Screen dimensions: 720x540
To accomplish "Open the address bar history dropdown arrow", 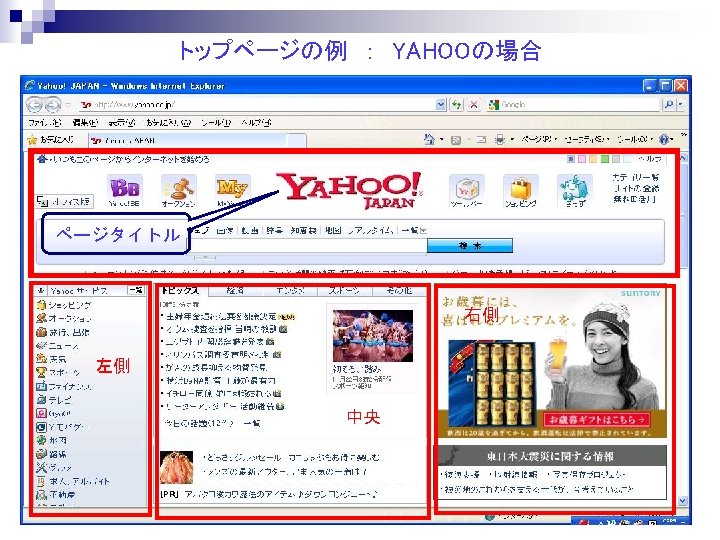I will [x=440, y=105].
